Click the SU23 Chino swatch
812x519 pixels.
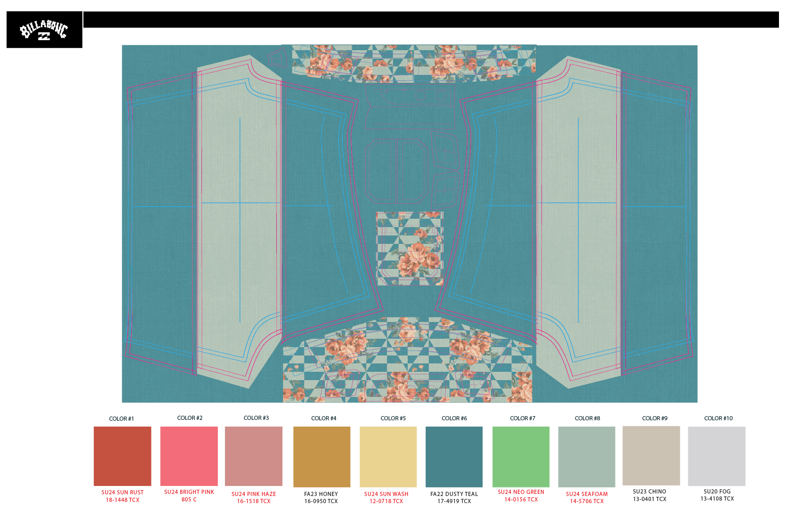click(651, 456)
